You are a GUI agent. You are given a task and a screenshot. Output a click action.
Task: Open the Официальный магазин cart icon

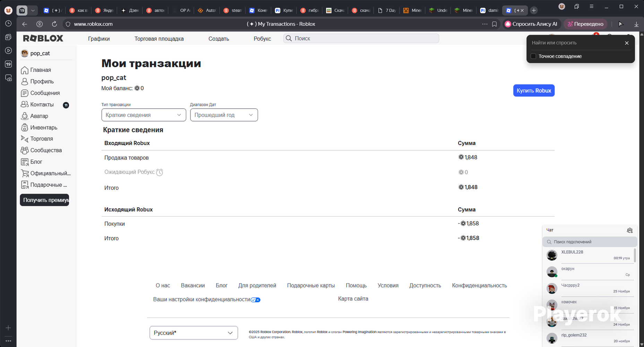[x=25, y=173]
